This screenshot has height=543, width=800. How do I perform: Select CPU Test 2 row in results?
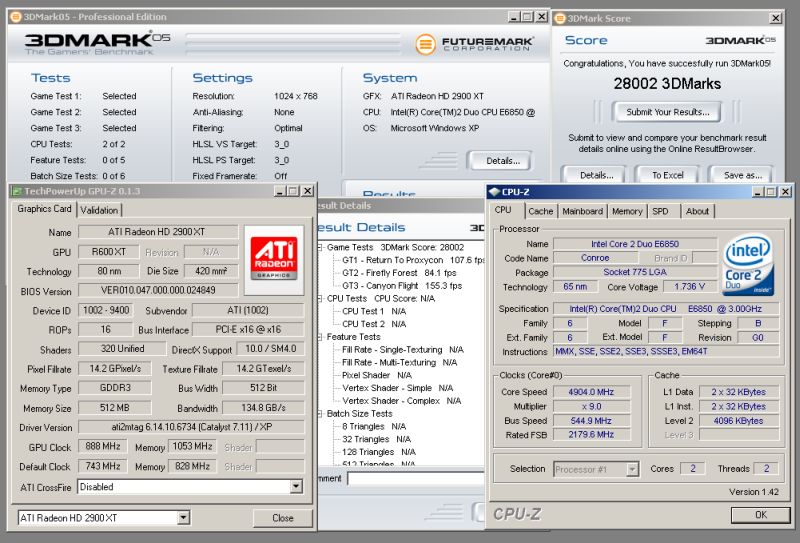pyautogui.click(x=374, y=324)
